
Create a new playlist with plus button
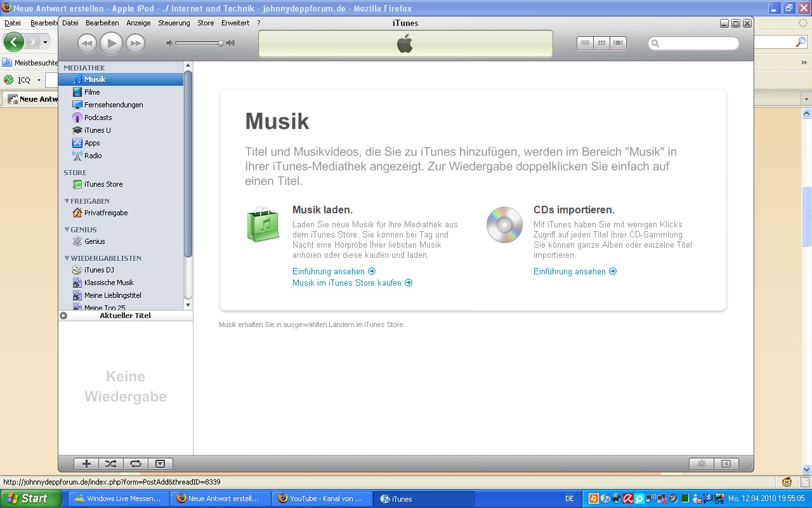(87, 464)
